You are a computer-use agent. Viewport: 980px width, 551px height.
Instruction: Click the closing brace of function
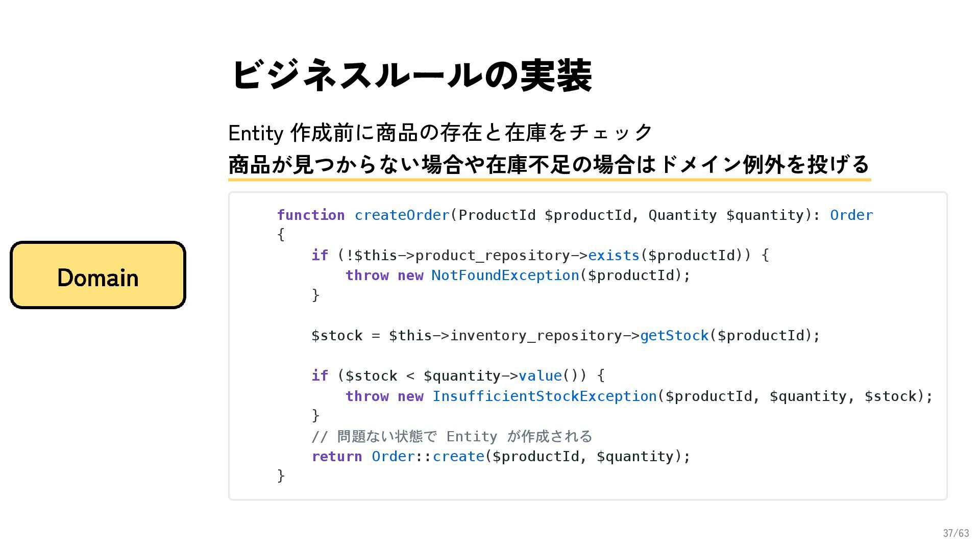point(281,475)
